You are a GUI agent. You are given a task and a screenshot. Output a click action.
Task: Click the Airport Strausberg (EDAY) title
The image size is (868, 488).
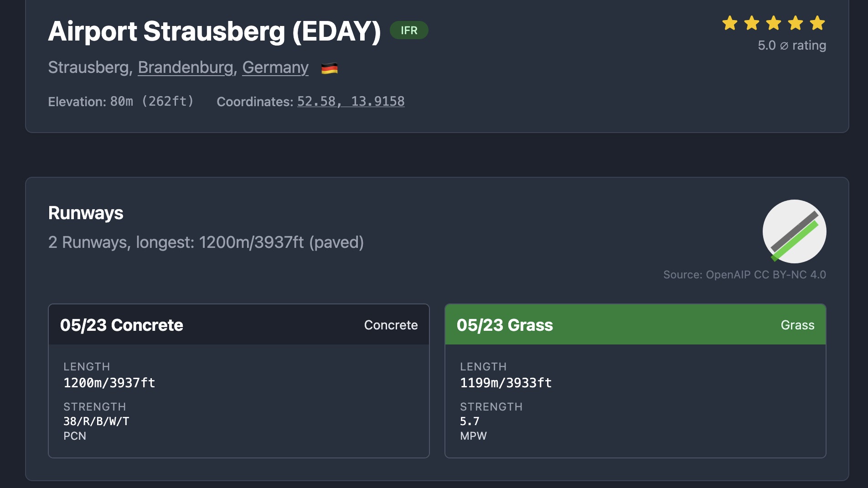214,31
